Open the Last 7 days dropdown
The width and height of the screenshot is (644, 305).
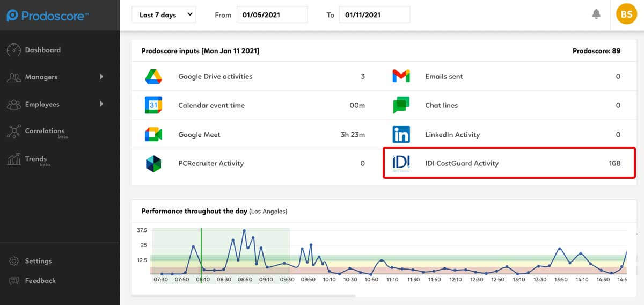point(164,15)
